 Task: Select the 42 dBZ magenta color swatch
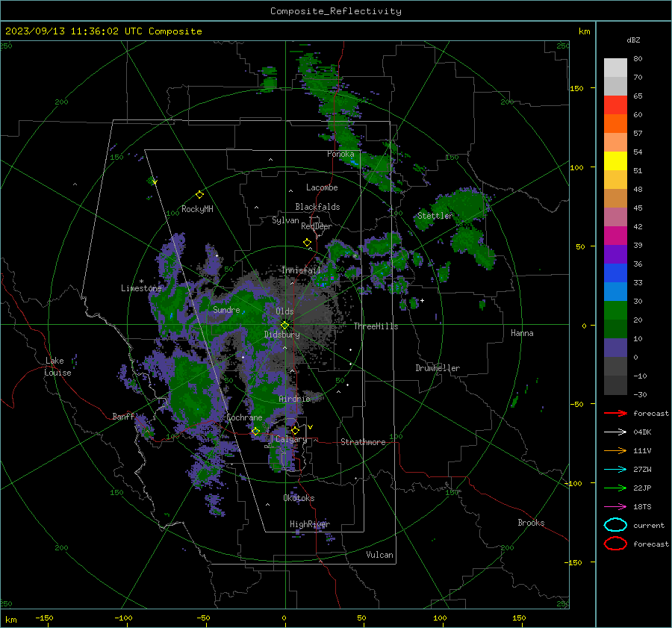click(x=615, y=235)
